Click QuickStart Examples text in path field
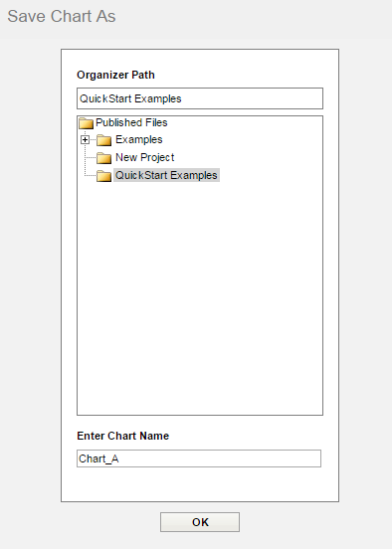The height and width of the screenshot is (549, 392). click(130, 98)
